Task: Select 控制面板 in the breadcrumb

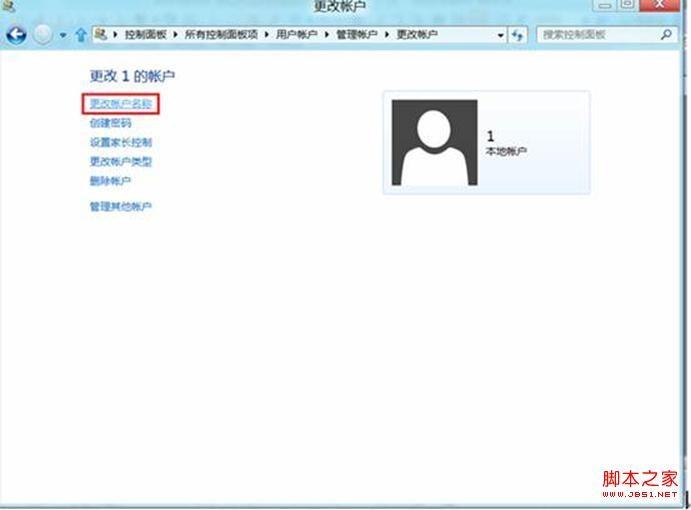Action: click(x=145, y=34)
